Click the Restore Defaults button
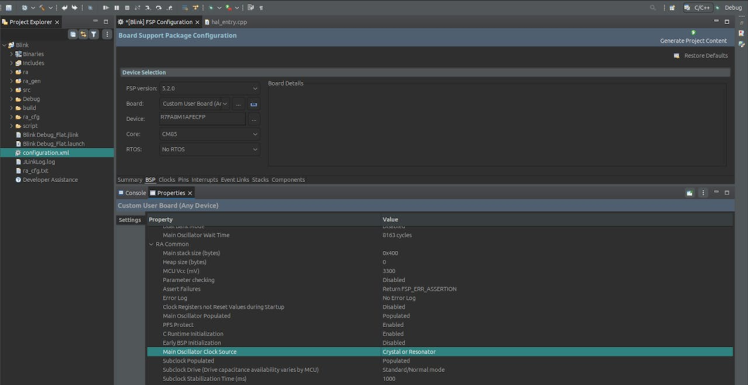This screenshot has width=748, height=385. [701, 56]
